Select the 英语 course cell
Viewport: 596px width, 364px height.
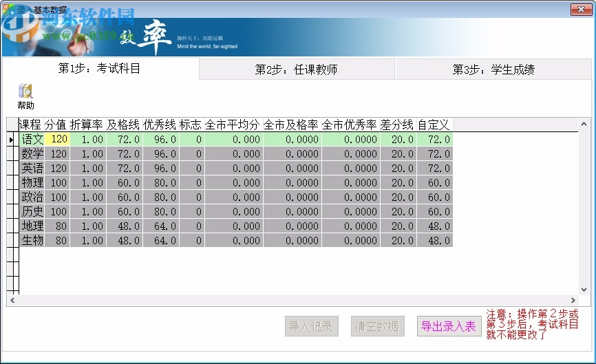32,168
